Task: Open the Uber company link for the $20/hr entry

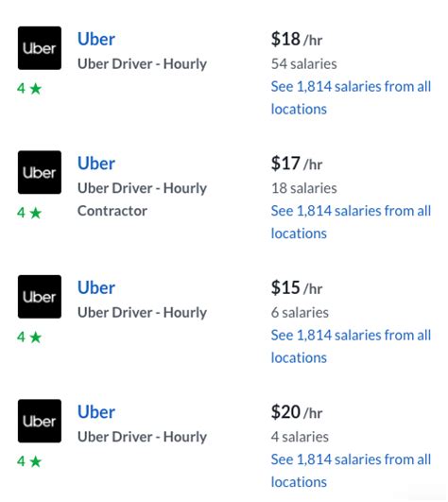Action: [96, 412]
